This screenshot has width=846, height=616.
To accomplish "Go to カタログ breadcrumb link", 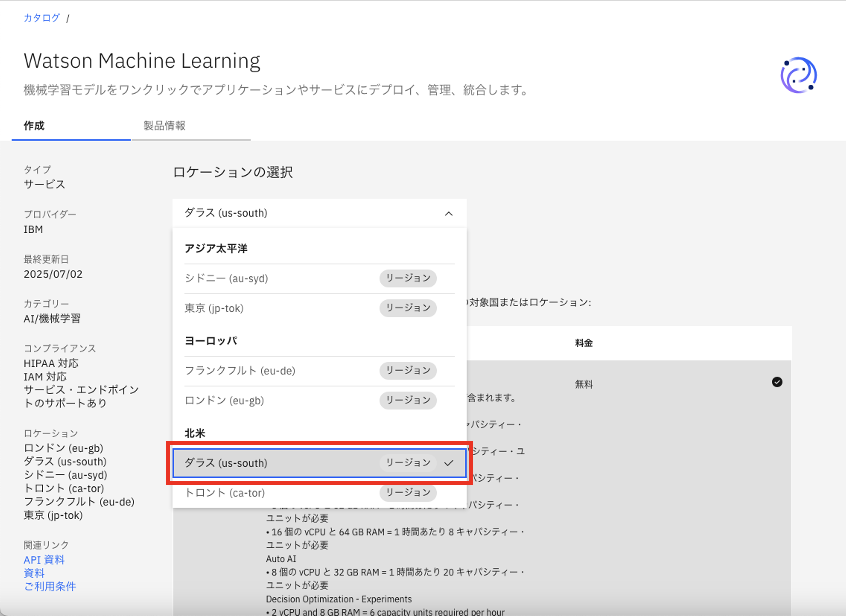I will coord(42,18).
